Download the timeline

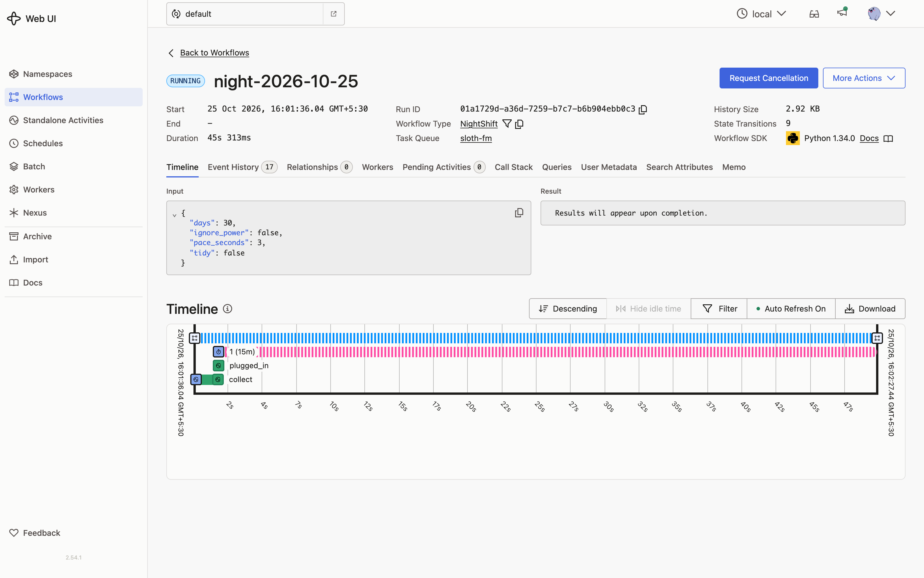click(x=870, y=308)
